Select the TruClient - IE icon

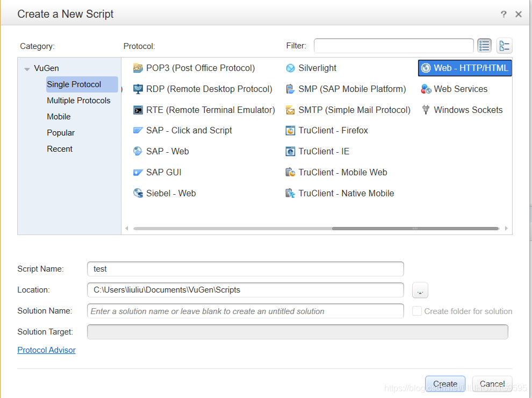[x=290, y=152]
